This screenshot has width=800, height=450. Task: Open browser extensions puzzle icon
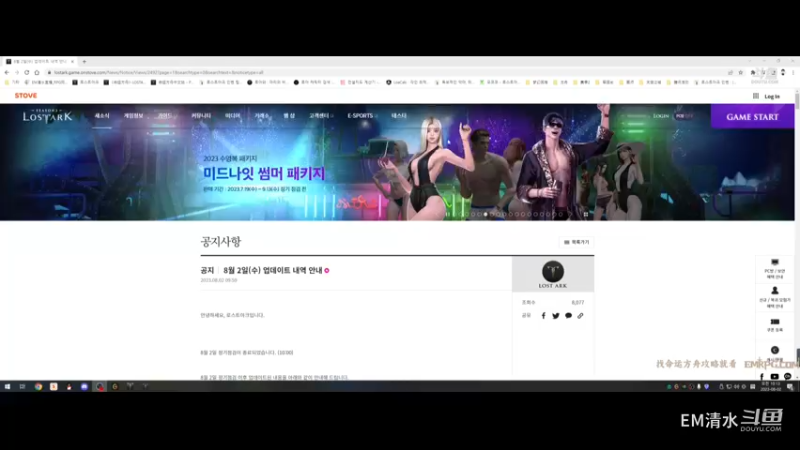click(x=753, y=72)
